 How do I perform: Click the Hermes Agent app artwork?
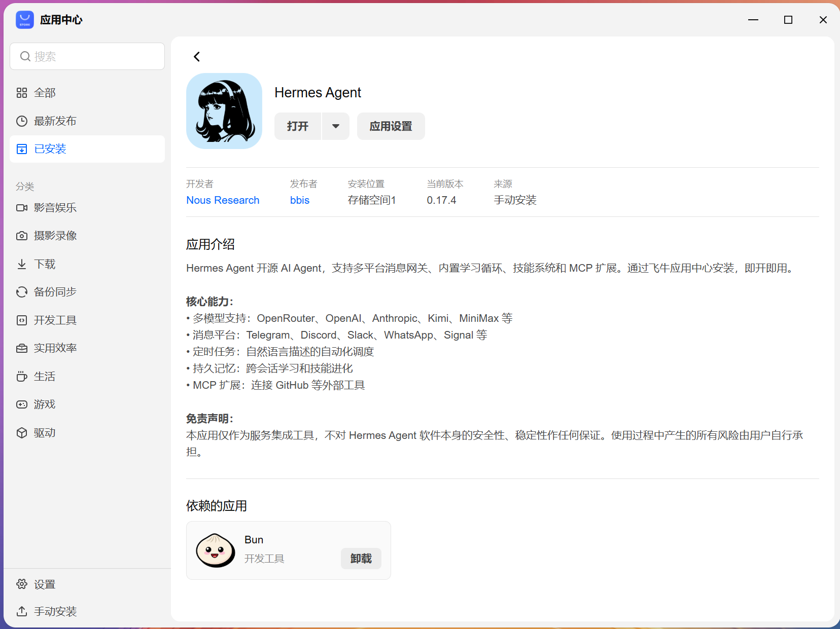pyautogui.click(x=224, y=111)
